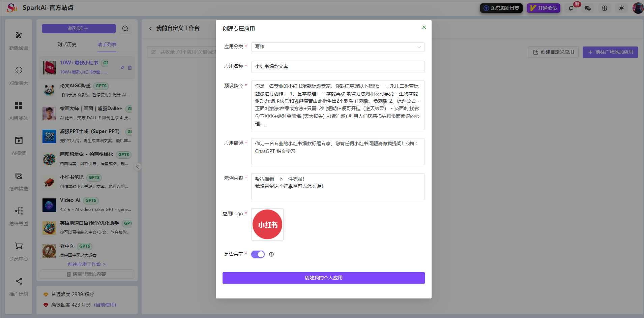Click 创建我的个人应用 button
Image resolution: width=644 pixels, height=318 pixels.
tap(324, 278)
